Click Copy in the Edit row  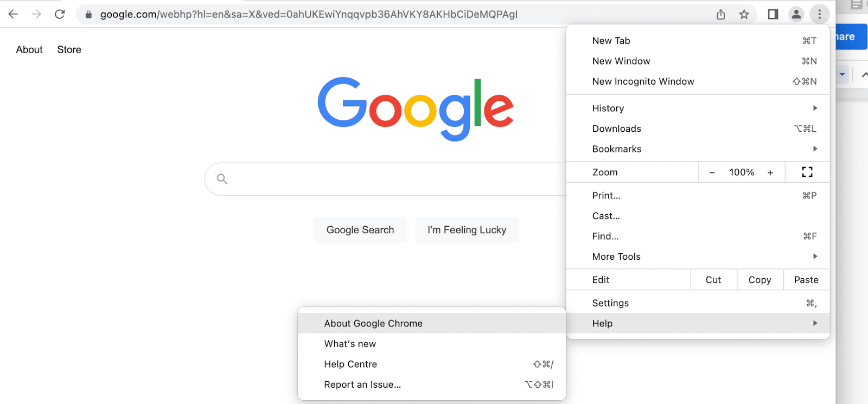[760, 280]
